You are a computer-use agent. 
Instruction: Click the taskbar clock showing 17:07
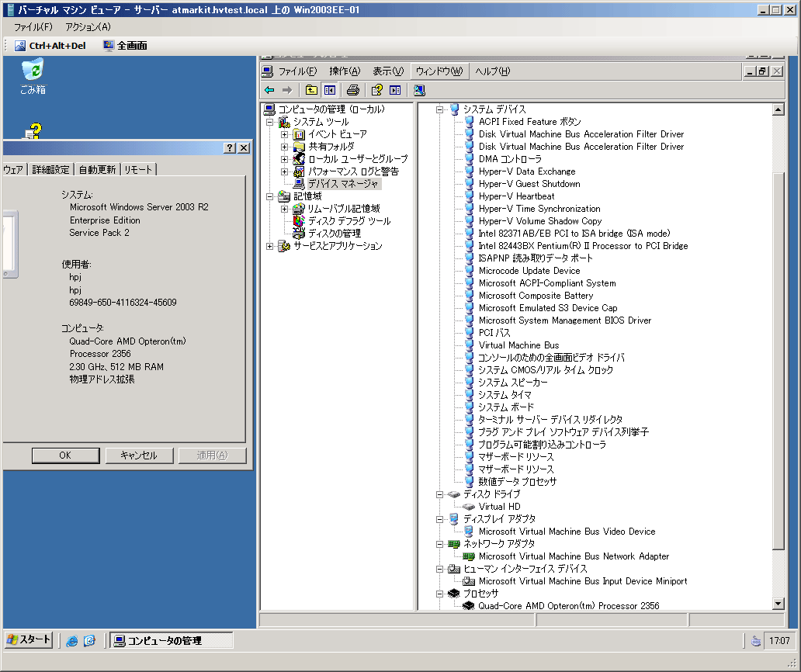[779, 641]
